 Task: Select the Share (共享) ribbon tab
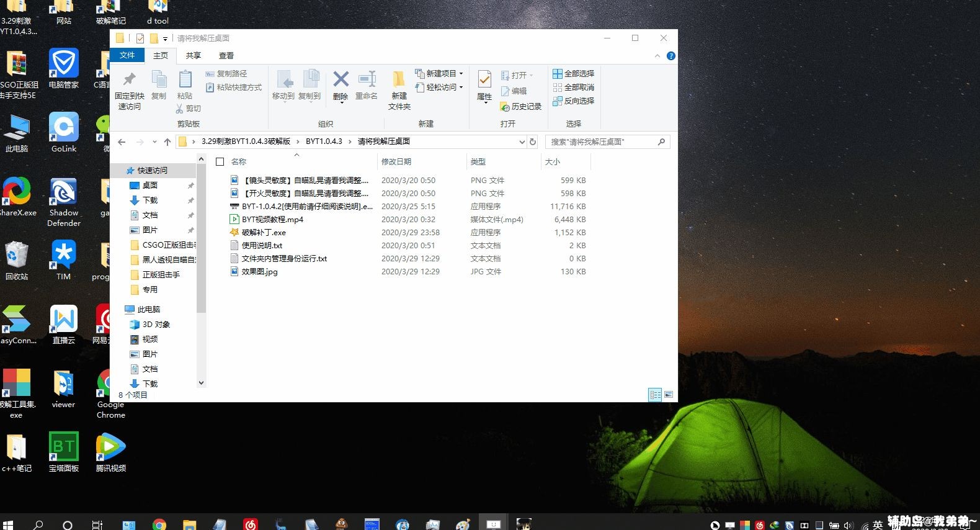[x=194, y=55]
